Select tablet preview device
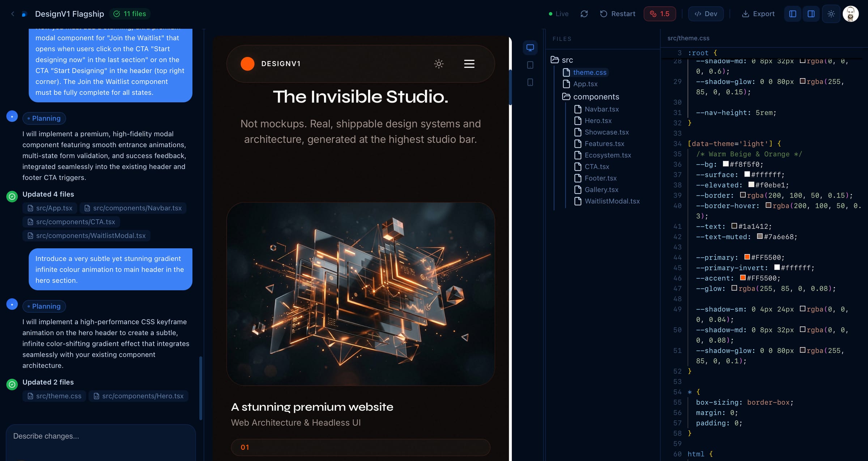Viewport: 868px width, 461px height. (530, 65)
